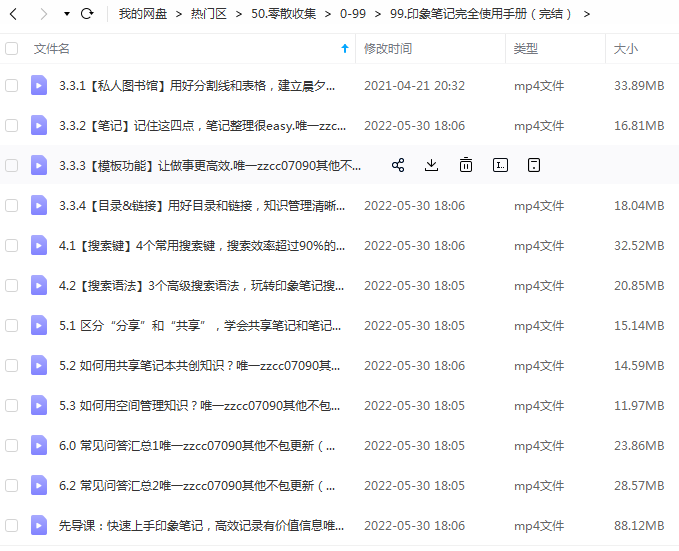Share the 3.3.3 模板功能 file
Viewport: 679px width, 551px height.
[x=398, y=165]
